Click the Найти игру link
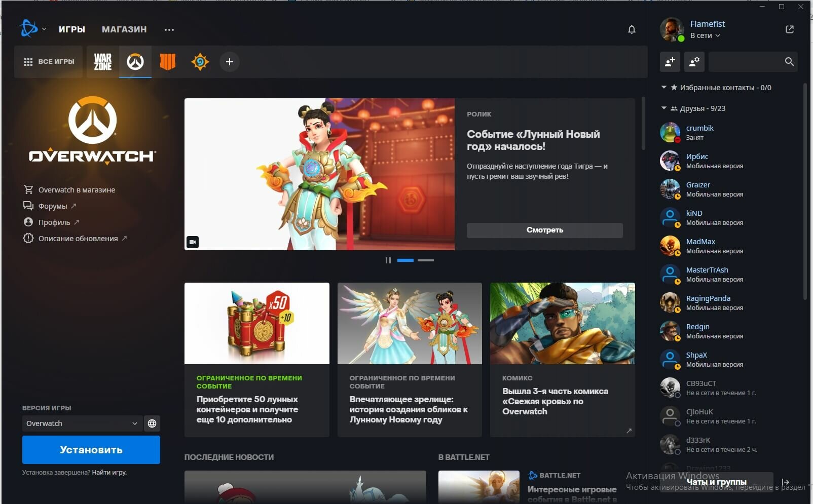The width and height of the screenshot is (813, 504). (109, 473)
